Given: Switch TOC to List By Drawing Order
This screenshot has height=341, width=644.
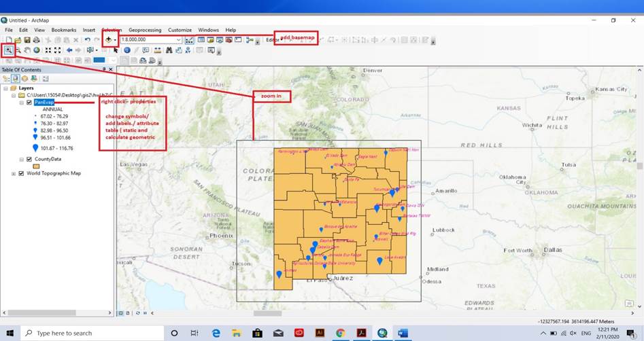Looking at the screenshot, I should pos(5,78).
